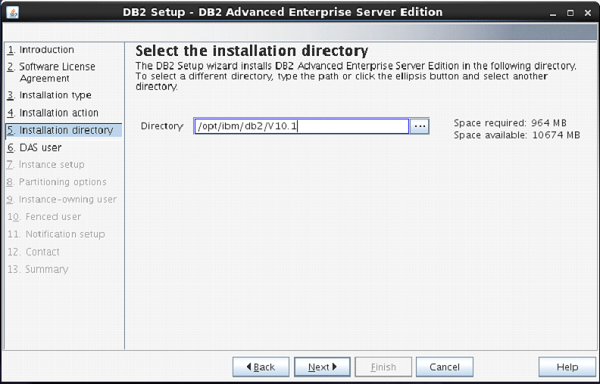Go to step 1 Introduction
The width and height of the screenshot is (600, 384).
[x=41, y=50]
